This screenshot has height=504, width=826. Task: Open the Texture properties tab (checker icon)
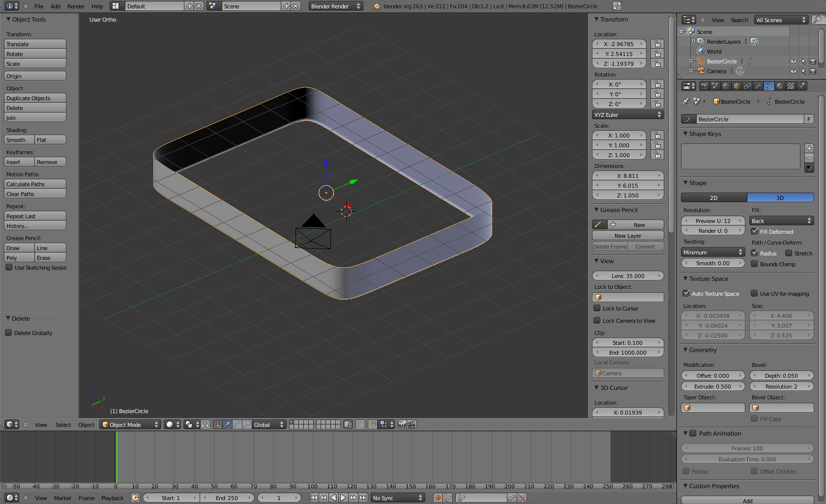coord(791,86)
